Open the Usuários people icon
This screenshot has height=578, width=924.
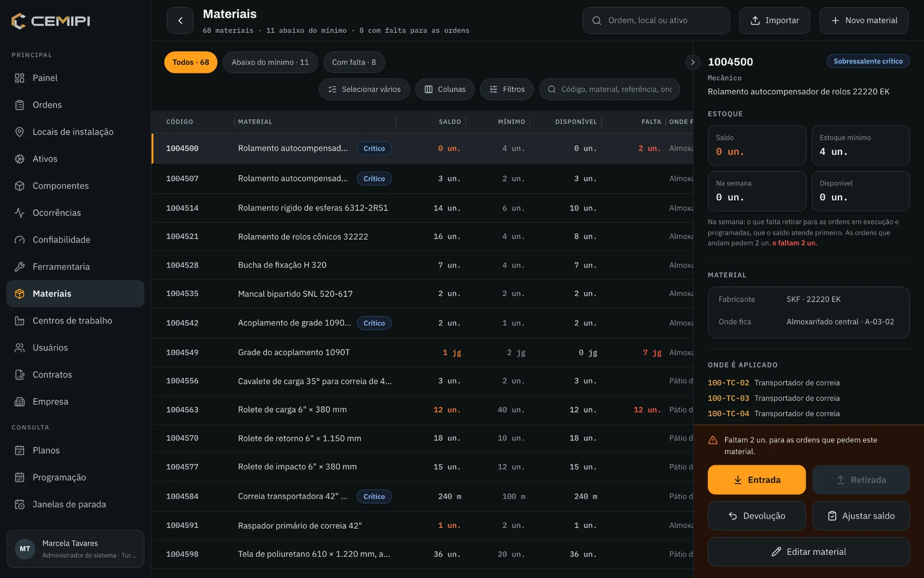tap(19, 348)
